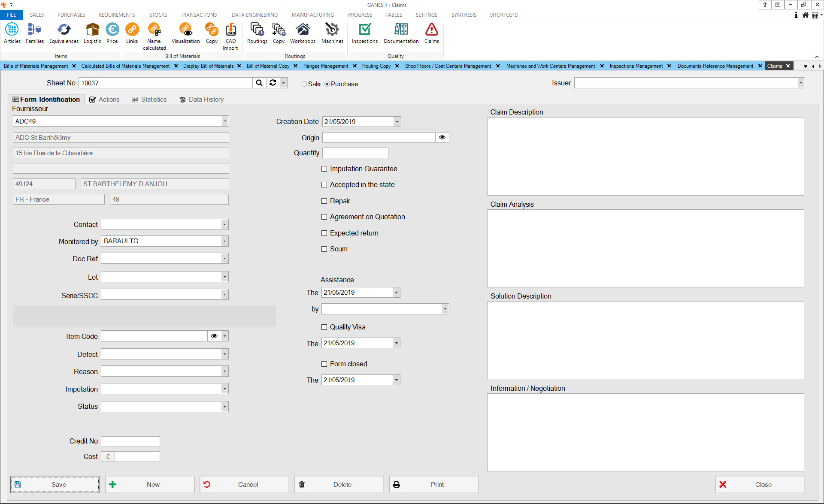The image size is (824, 504).
Task: Click into the Claim Description text area
Action: coord(645,157)
